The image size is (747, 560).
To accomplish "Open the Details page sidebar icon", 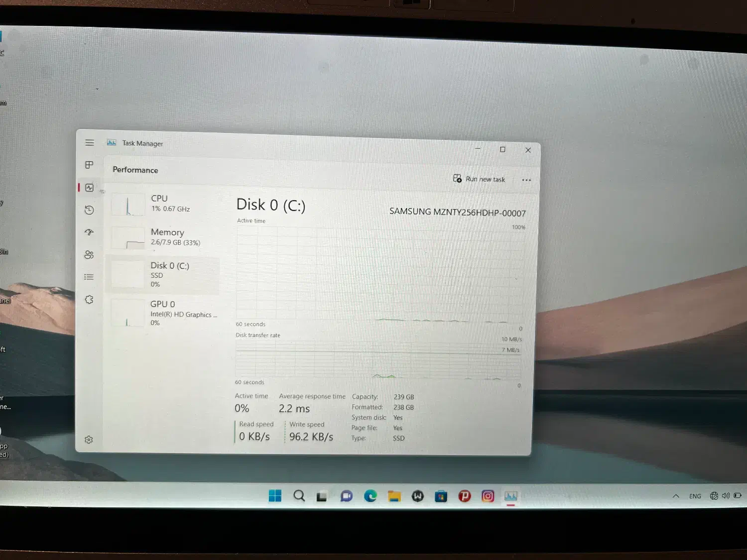I will (89, 277).
